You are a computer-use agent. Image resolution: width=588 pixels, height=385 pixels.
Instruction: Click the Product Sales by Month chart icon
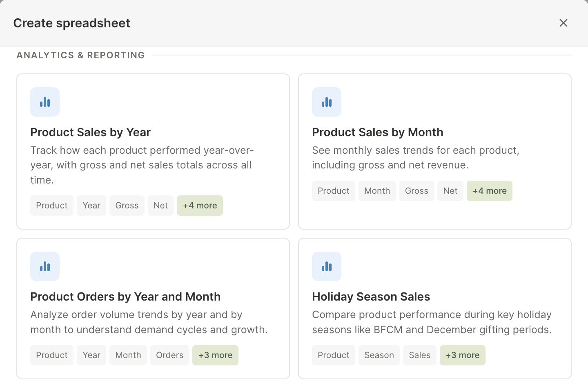[327, 102]
